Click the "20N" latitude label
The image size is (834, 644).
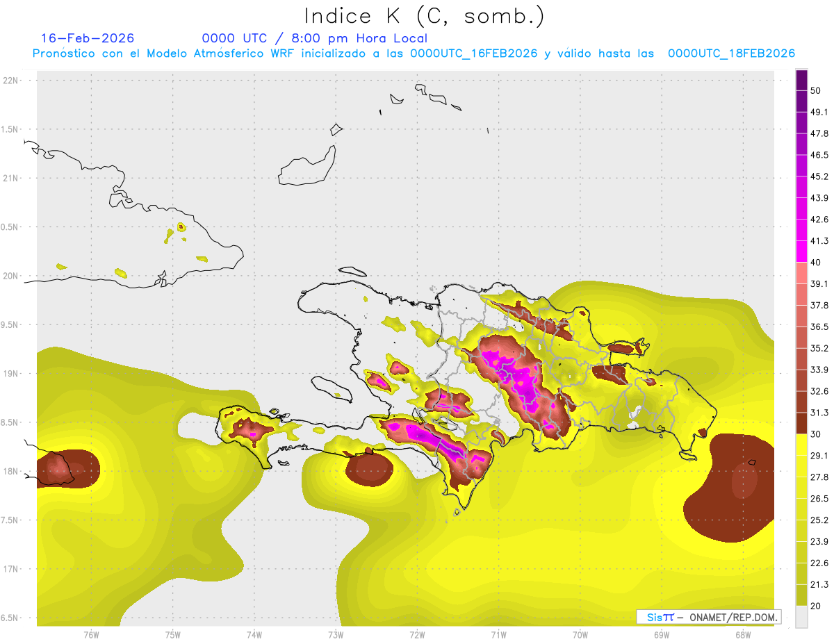pos(12,276)
